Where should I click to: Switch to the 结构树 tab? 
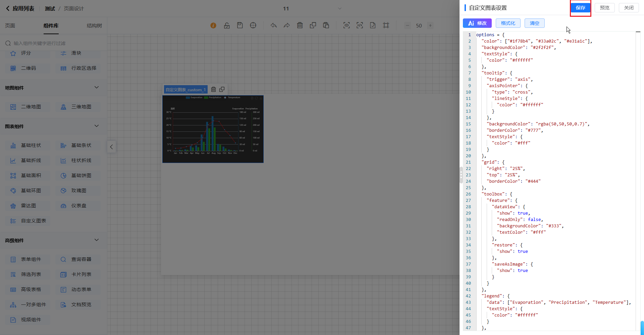point(94,26)
